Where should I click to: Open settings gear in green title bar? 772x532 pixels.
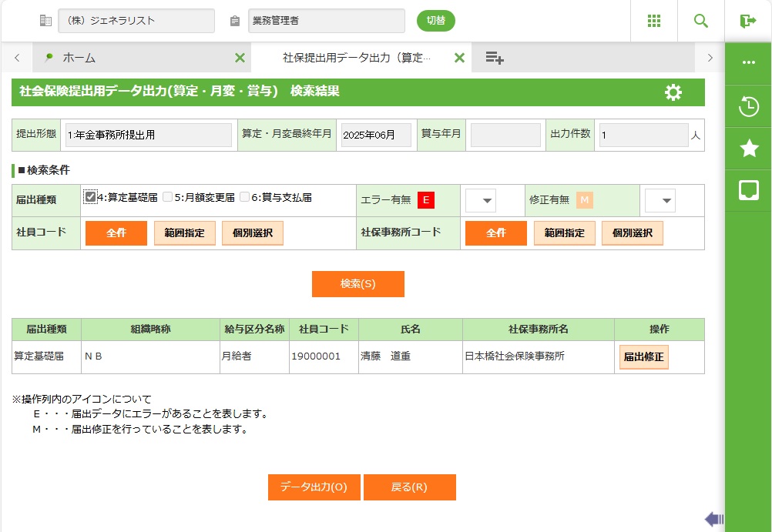point(673,93)
